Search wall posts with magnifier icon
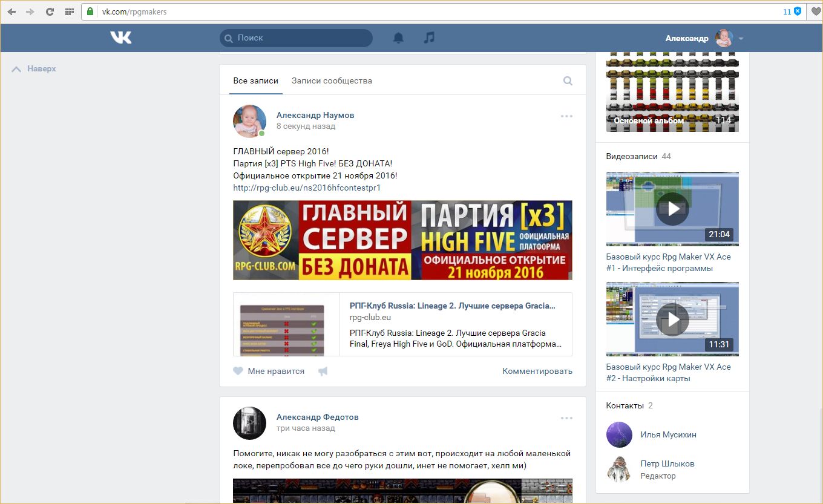823x504 pixels. coord(568,80)
